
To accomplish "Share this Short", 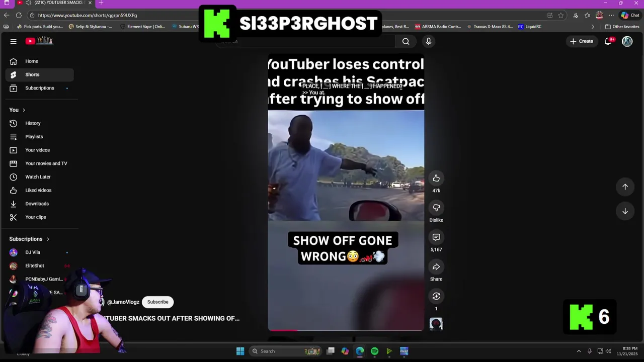I will [x=436, y=267].
